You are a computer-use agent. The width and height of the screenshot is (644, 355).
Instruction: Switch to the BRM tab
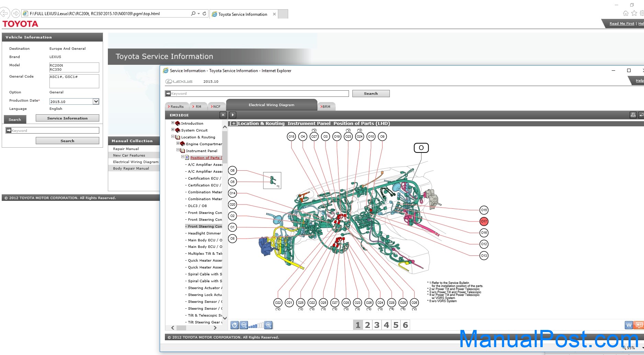click(326, 106)
